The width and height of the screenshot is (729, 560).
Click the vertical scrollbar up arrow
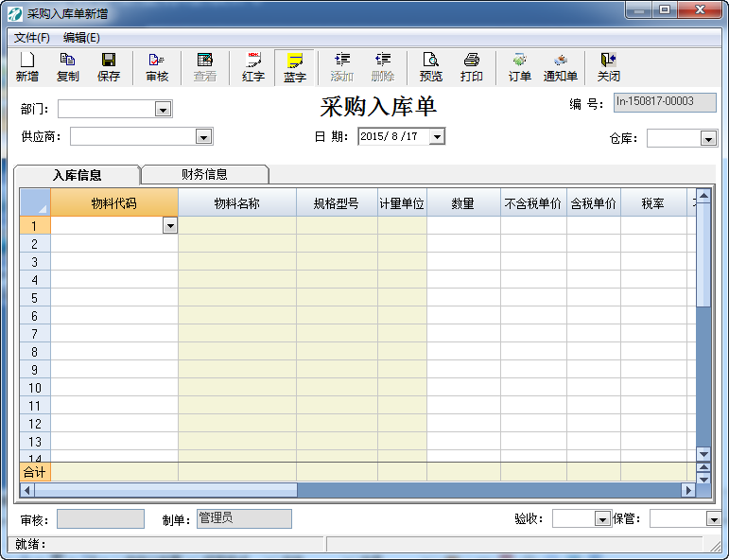[x=703, y=196]
